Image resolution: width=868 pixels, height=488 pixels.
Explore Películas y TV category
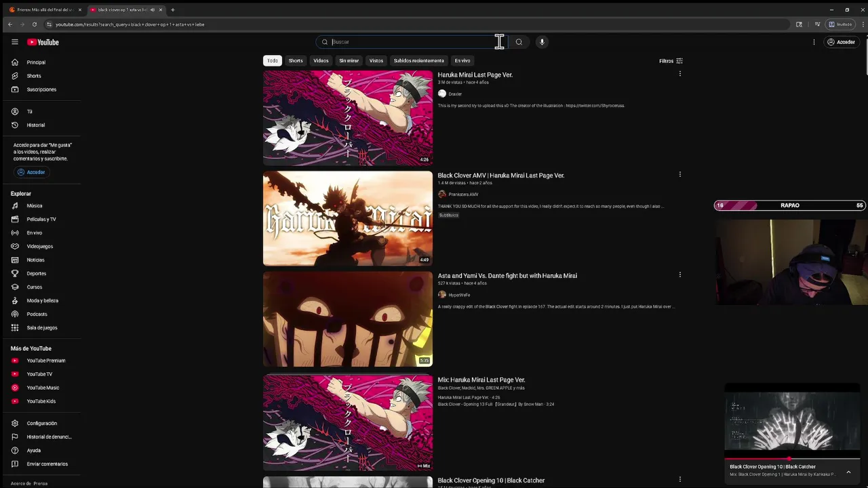(41, 219)
